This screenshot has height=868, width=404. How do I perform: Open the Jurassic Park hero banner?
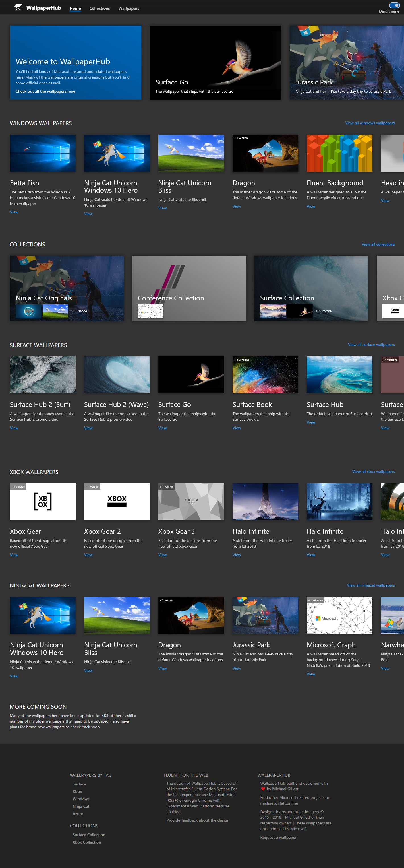click(x=347, y=62)
